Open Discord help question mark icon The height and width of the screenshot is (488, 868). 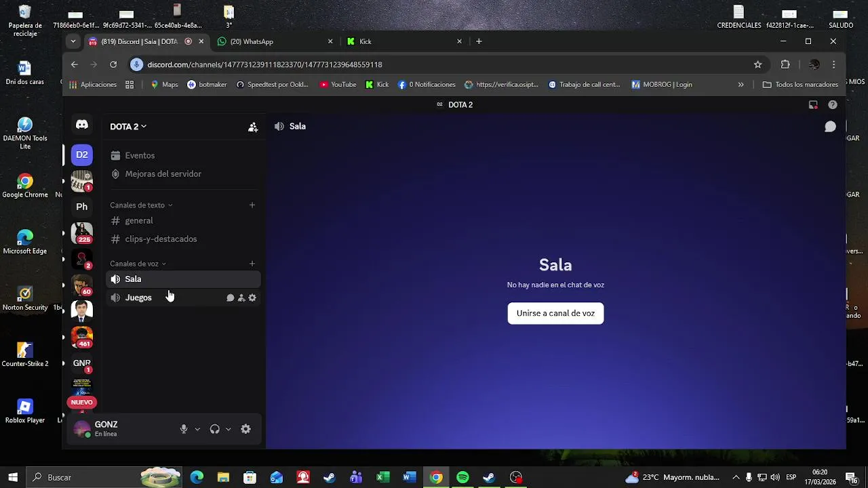pos(833,104)
